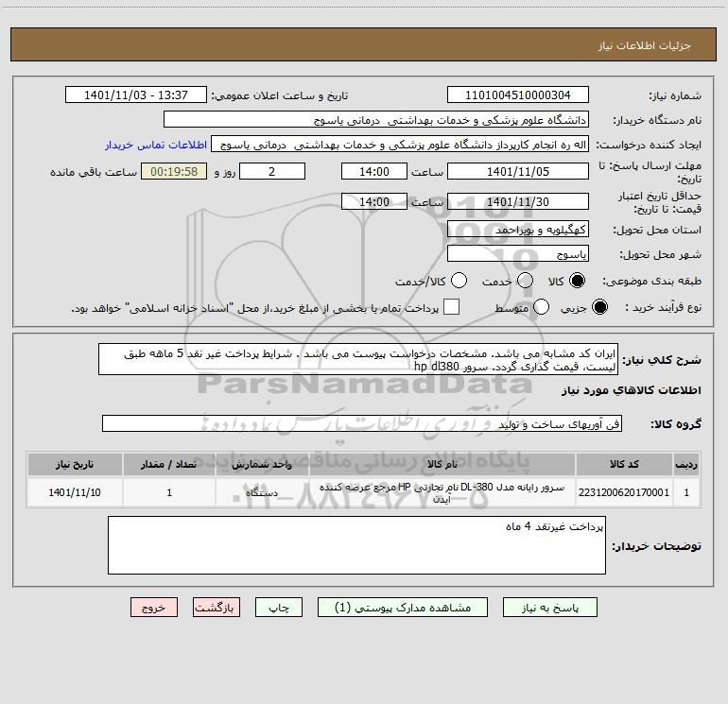Click the goods group field
This screenshot has height=704, width=728.
pyautogui.click(x=362, y=423)
